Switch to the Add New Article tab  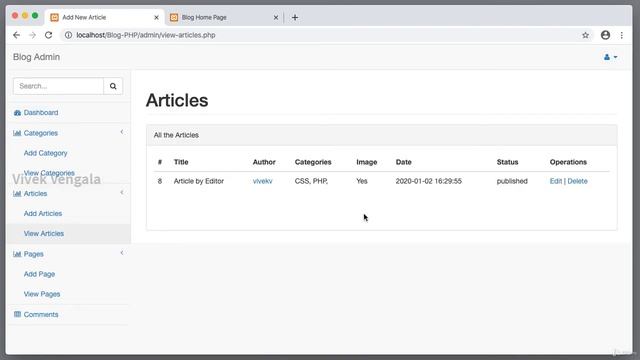104,18
